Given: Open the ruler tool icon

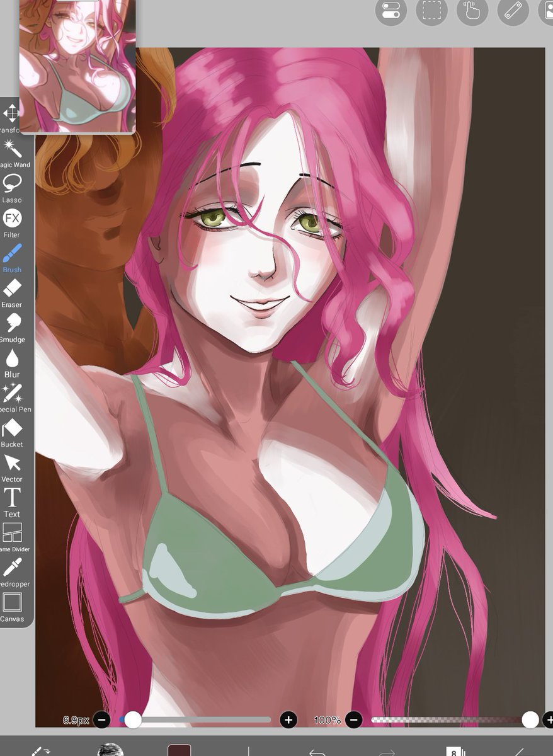Looking at the screenshot, I should coord(513,10).
